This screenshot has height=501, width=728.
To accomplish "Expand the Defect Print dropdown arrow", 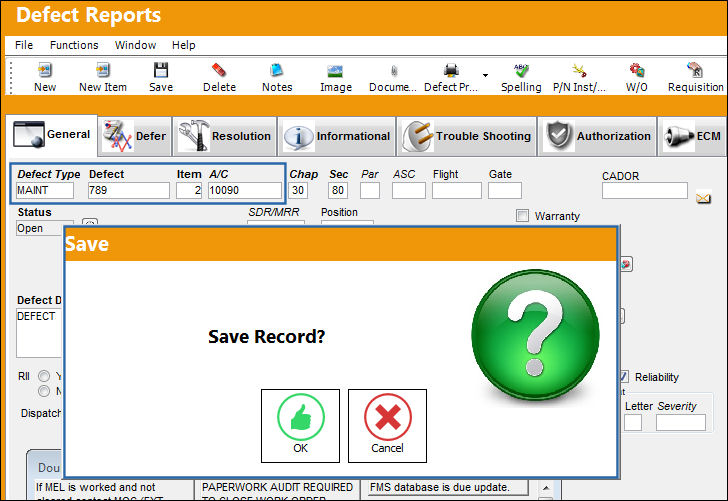I will 485,75.
